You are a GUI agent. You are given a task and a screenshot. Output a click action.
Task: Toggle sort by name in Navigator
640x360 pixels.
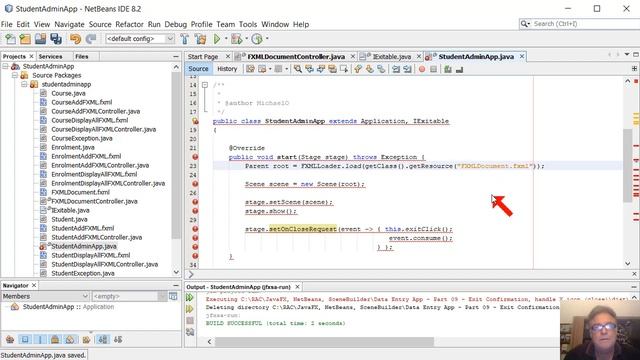(103, 339)
